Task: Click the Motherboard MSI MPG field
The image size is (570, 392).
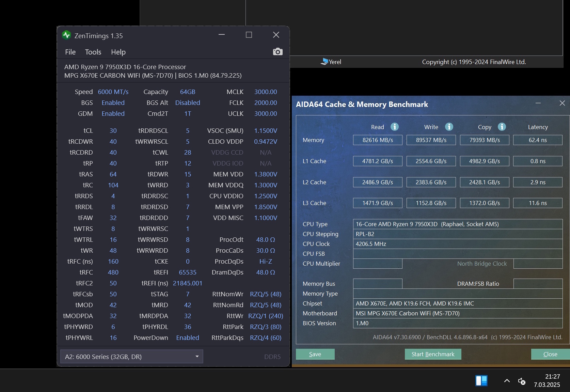Action: 458,313
